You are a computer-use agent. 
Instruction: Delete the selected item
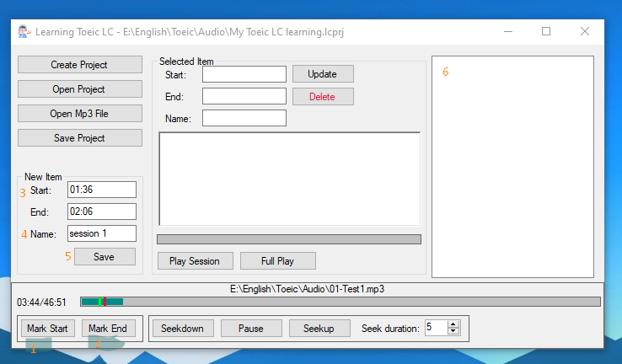click(323, 97)
